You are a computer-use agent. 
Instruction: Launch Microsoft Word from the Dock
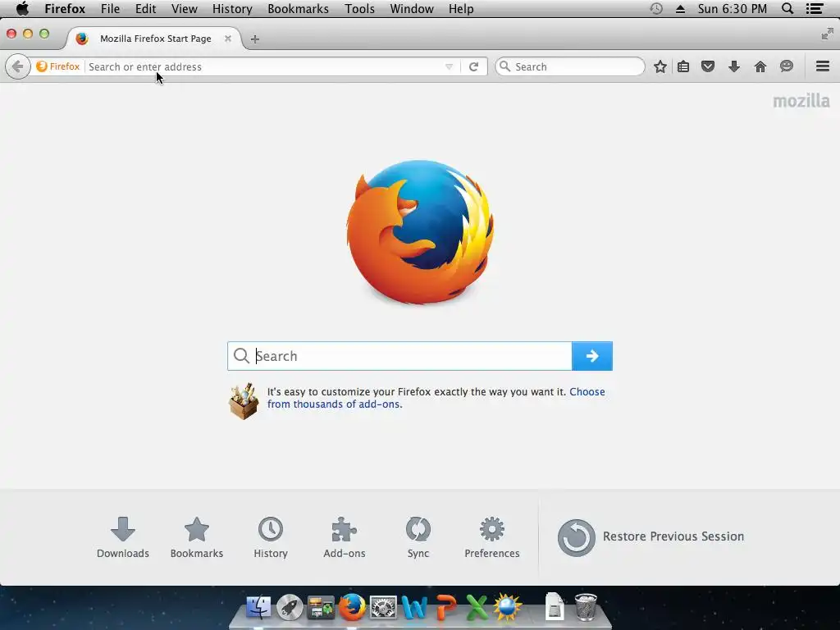pos(414,608)
